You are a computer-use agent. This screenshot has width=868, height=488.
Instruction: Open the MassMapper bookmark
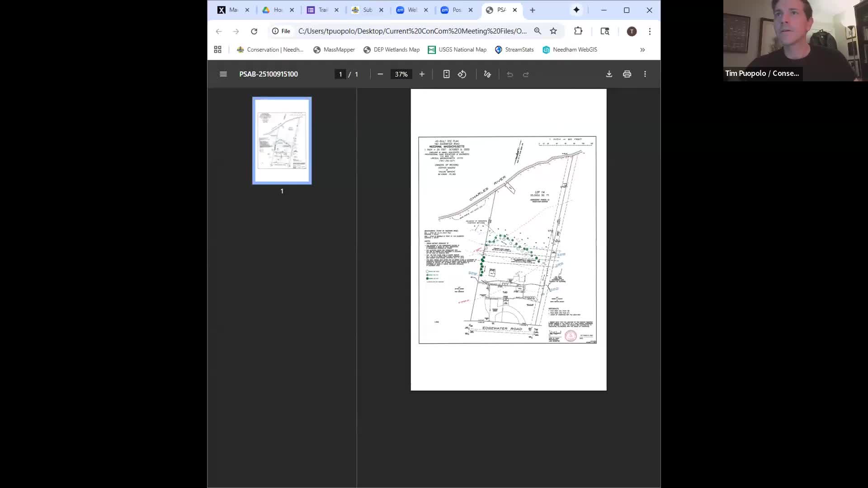pyautogui.click(x=334, y=50)
